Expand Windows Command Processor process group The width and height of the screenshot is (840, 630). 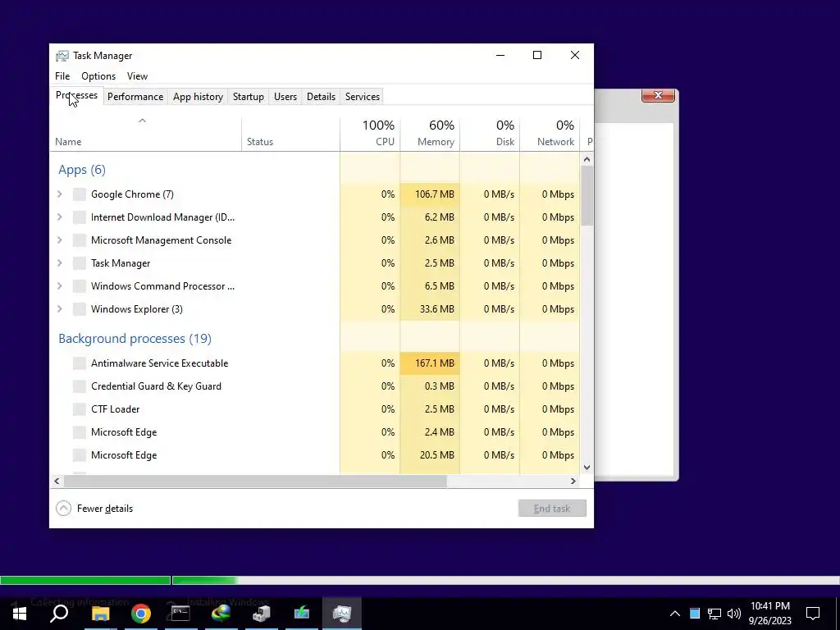(59, 286)
